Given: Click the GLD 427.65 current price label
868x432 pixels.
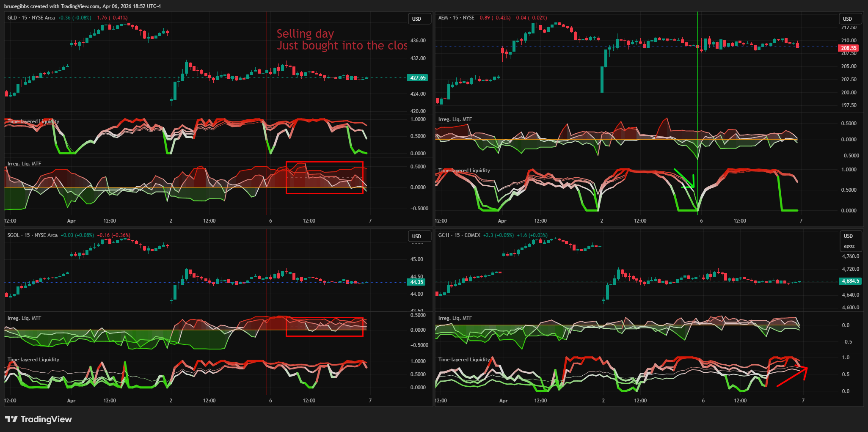Looking at the screenshot, I should [x=417, y=78].
